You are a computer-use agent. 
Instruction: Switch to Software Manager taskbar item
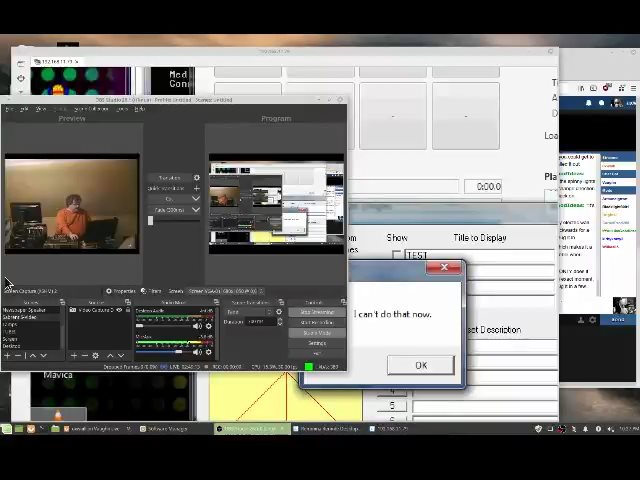pos(164,429)
